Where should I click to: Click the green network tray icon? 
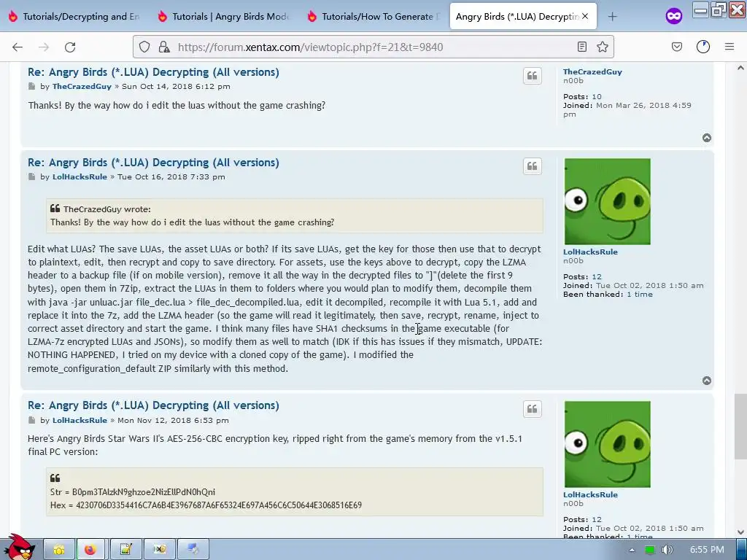pos(649,550)
